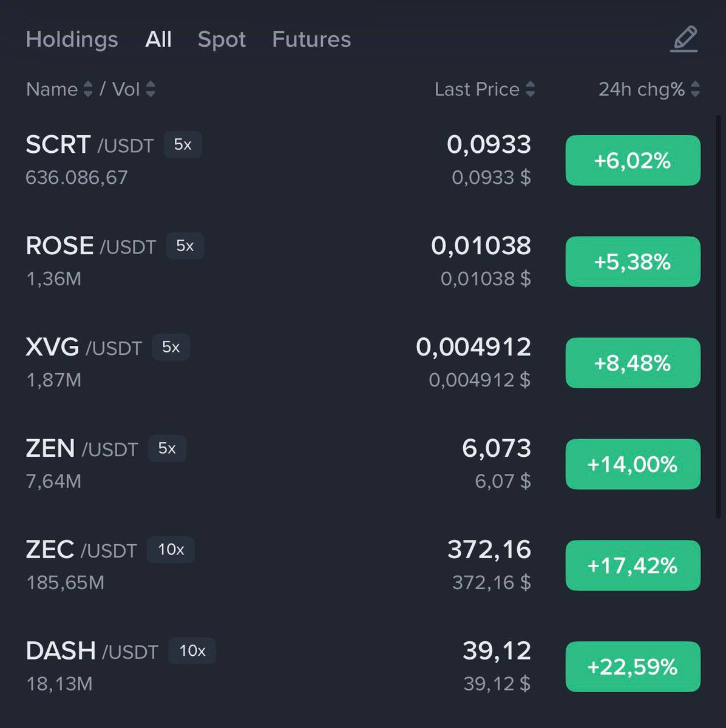The image size is (726, 728).
Task: Click the 10x leverage badge on DASH
Action: (x=192, y=651)
